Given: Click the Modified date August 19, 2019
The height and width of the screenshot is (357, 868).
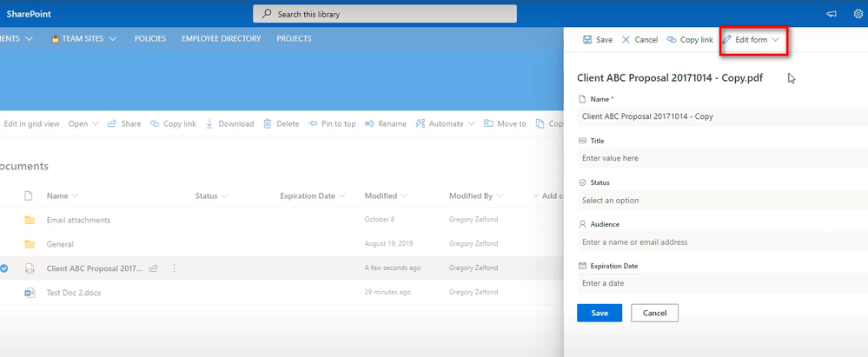Looking at the screenshot, I should [x=388, y=243].
